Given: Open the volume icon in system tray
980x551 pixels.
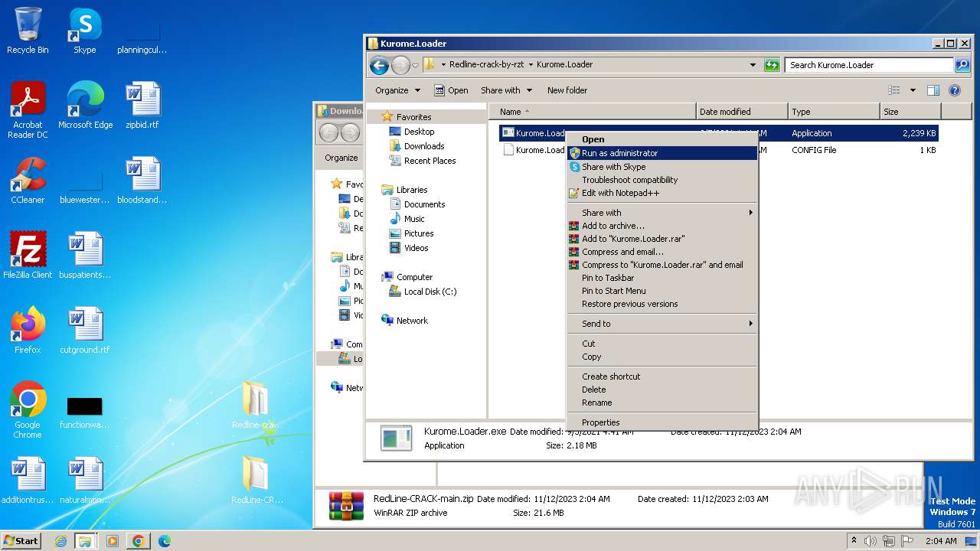Looking at the screenshot, I should click(x=871, y=541).
